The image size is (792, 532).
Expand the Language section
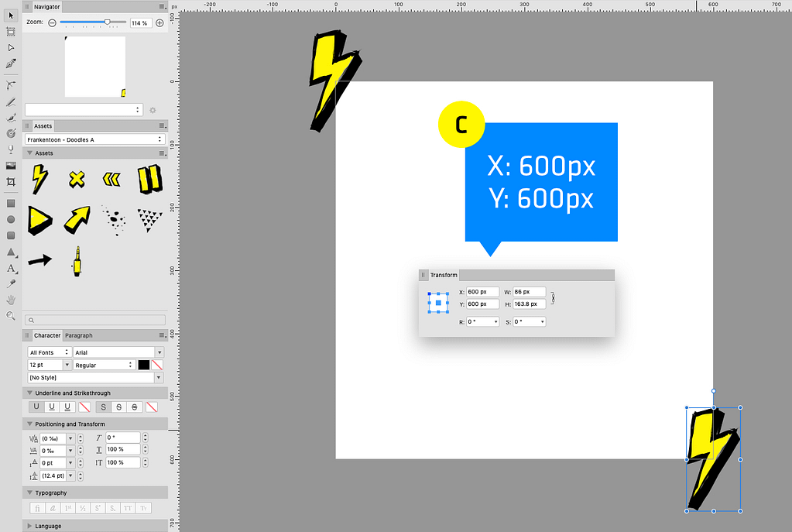[30, 526]
